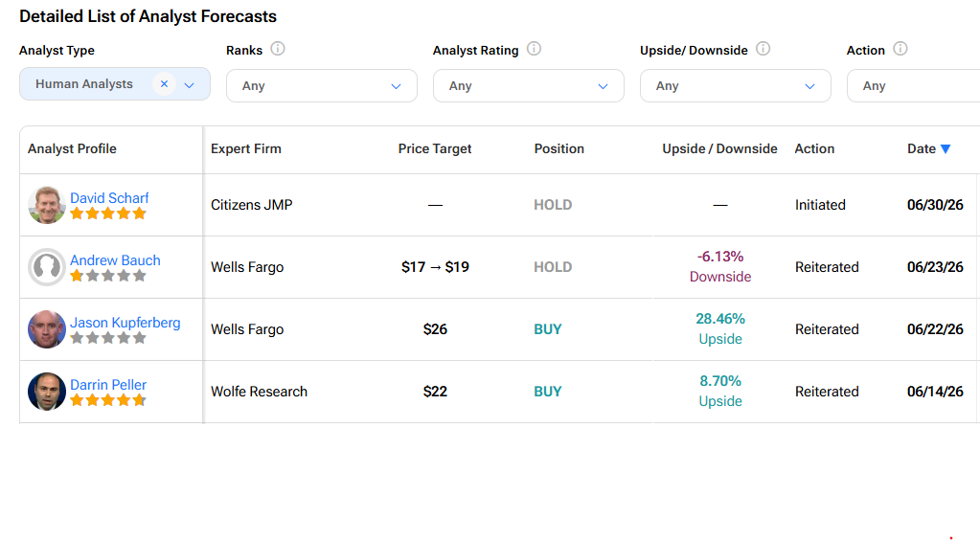This screenshot has height=540, width=980.
Task: Click Darrin Peller's avatar image
Action: pyautogui.click(x=47, y=392)
